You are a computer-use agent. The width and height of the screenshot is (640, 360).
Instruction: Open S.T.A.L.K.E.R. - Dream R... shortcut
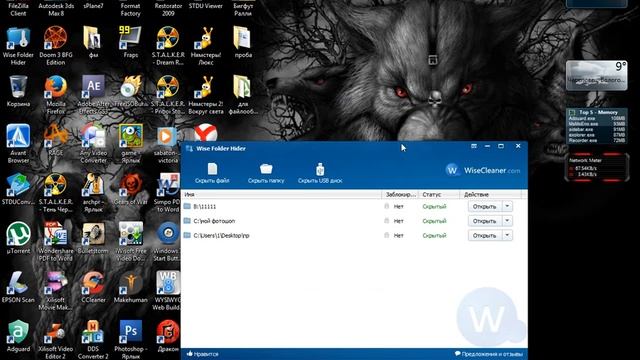[x=168, y=46]
